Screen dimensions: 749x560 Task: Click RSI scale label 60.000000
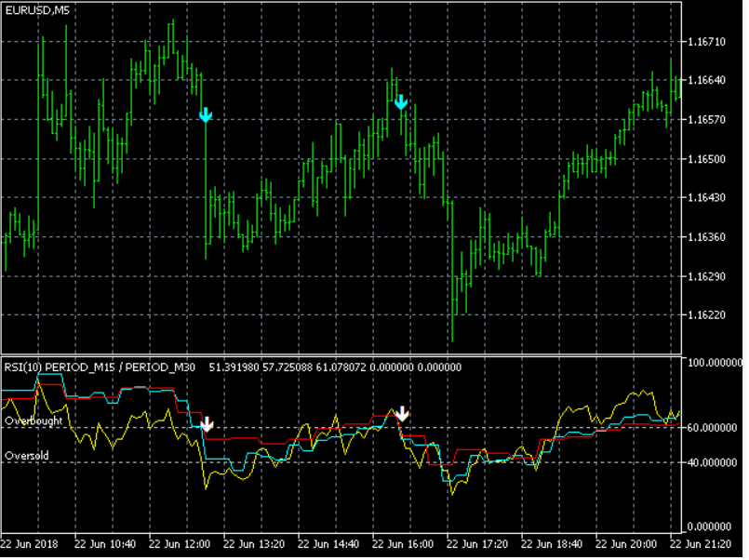[x=712, y=428]
